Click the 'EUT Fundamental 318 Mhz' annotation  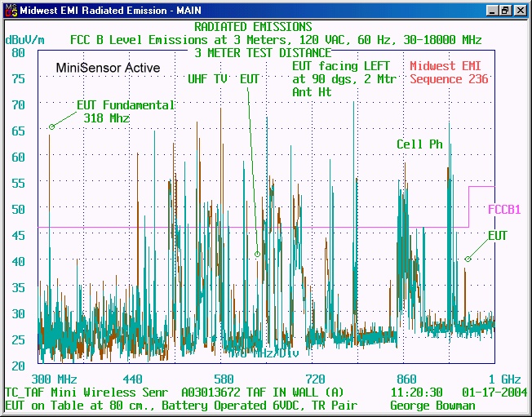pyautogui.click(x=125, y=111)
